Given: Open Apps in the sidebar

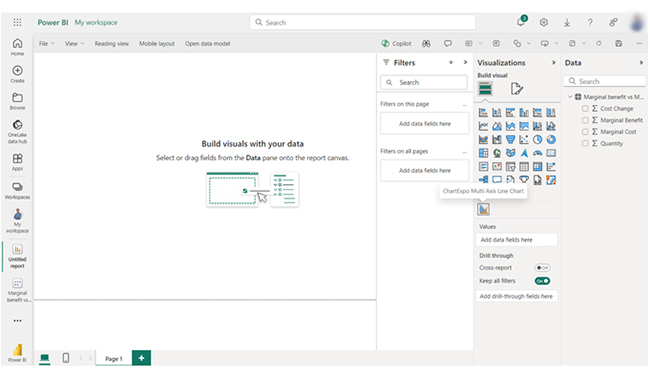Looking at the screenshot, I should [17, 162].
